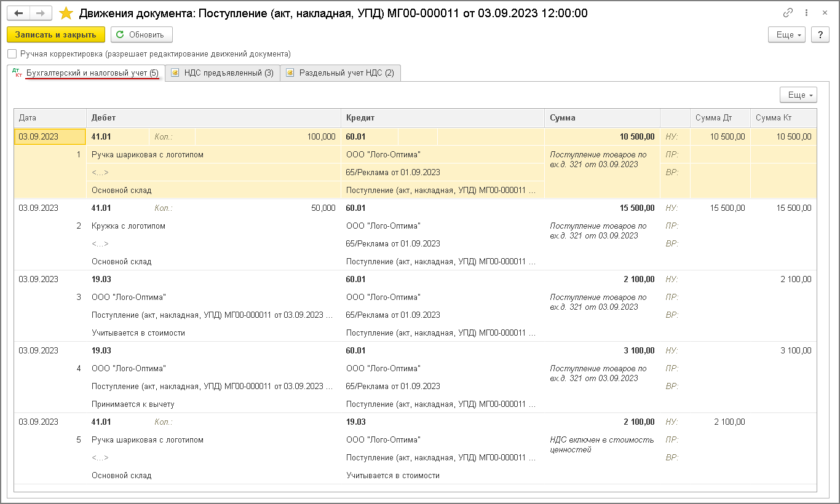Viewport: 840px width, 504px height.
Task: Go forward with the right arrow button
Action: [41, 13]
